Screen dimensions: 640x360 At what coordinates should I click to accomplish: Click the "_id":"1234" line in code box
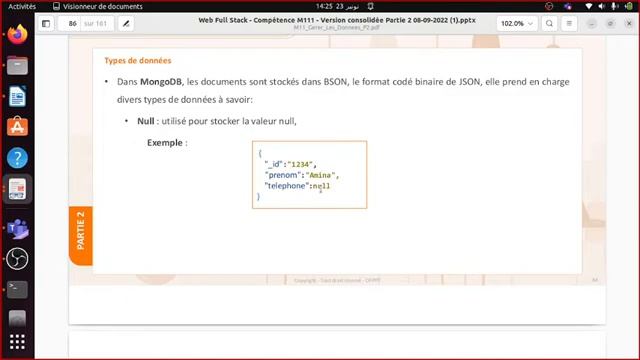(290, 164)
